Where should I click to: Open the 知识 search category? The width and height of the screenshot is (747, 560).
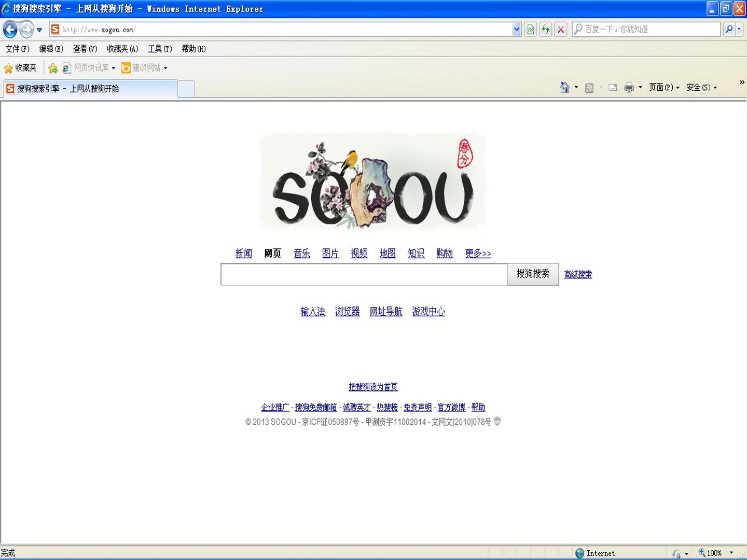click(416, 254)
